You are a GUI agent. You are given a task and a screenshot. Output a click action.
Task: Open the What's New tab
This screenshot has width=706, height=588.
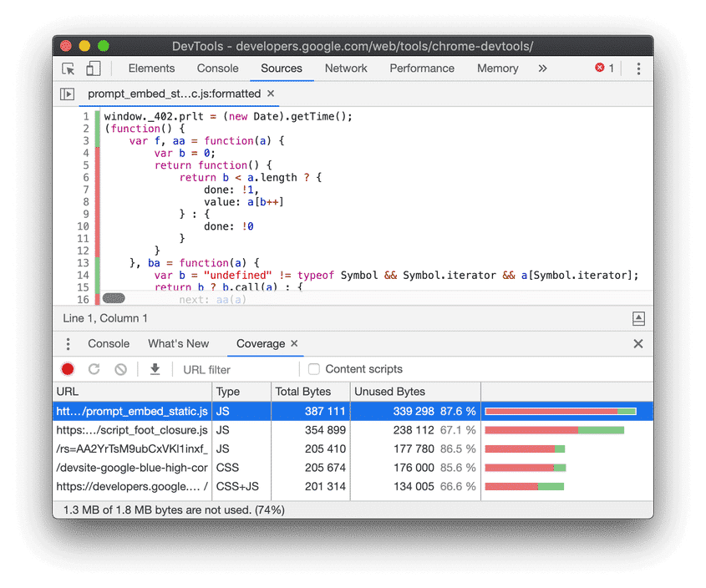point(178,343)
